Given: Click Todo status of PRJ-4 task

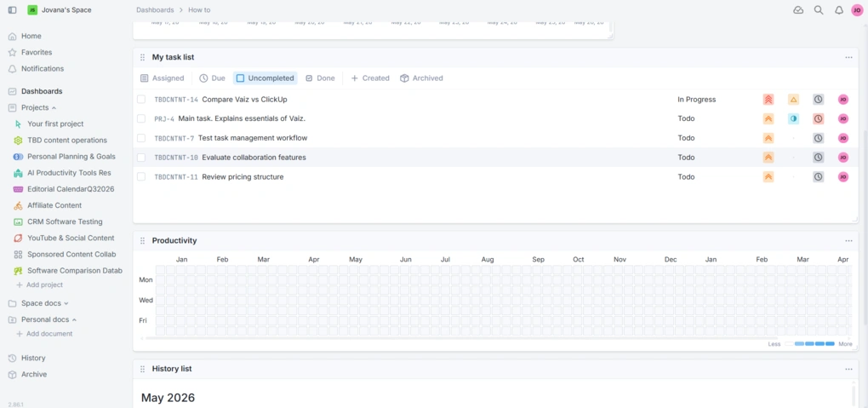Looking at the screenshot, I should click(x=686, y=118).
